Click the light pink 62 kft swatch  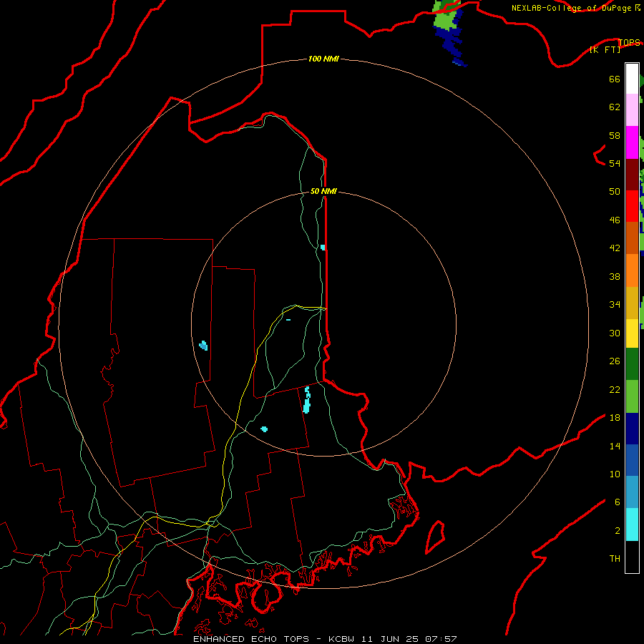tap(632, 109)
